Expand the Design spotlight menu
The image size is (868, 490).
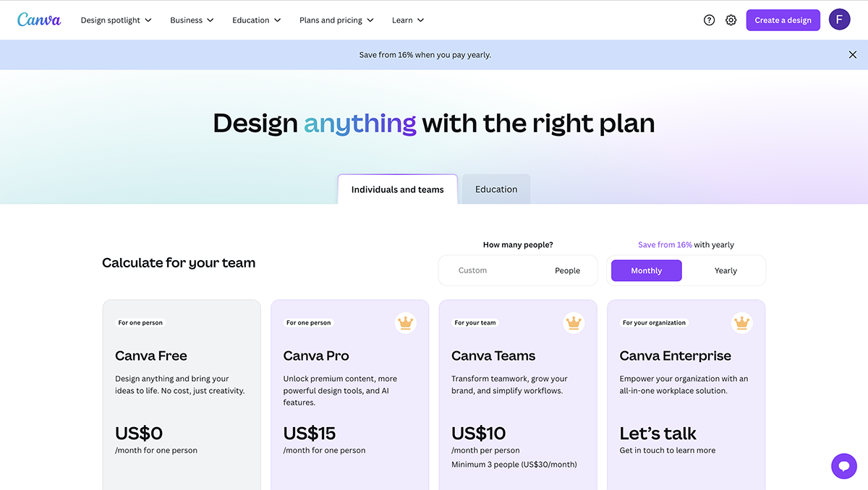click(x=116, y=20)
